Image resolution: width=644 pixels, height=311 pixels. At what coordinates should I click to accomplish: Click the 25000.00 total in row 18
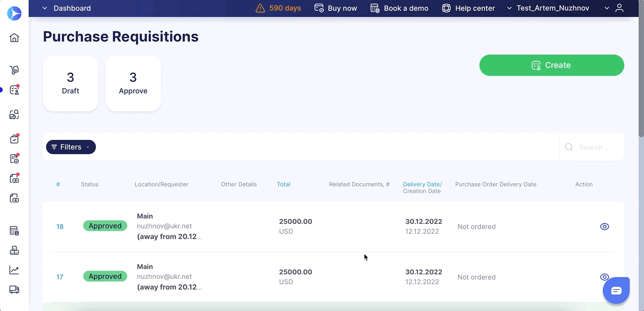pyautogui.click(x=296, y=222)
